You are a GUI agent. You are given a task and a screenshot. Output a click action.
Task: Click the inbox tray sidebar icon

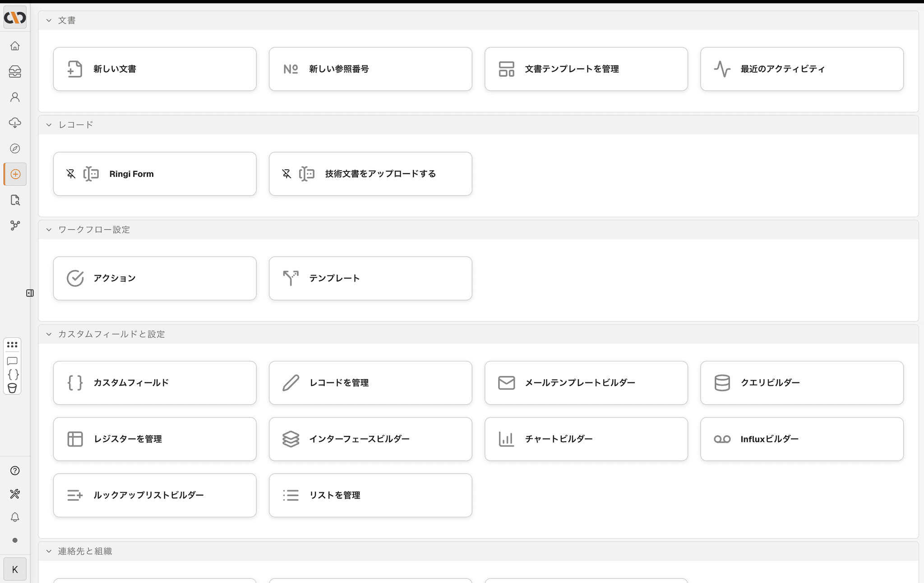pos(15,72)
